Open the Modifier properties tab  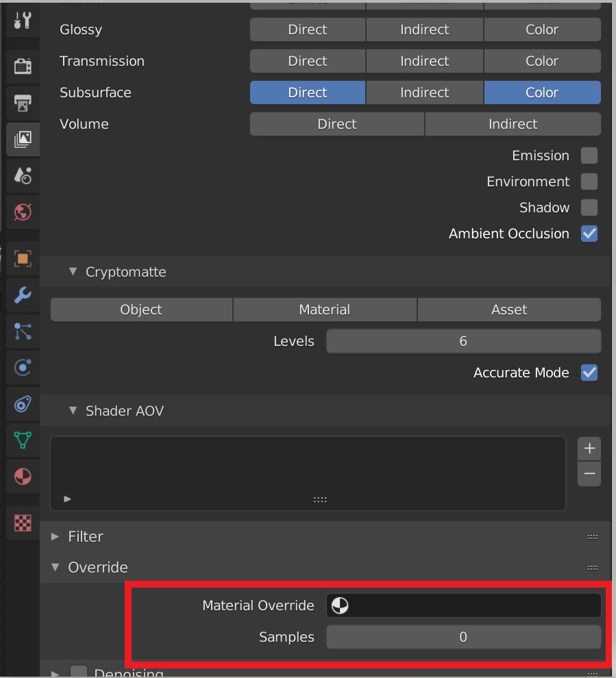(x=23, y=295)
